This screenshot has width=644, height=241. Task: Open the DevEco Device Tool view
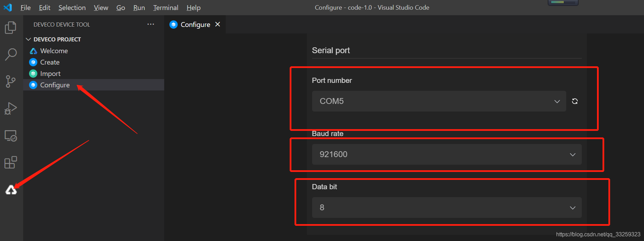tap(11, 190)
